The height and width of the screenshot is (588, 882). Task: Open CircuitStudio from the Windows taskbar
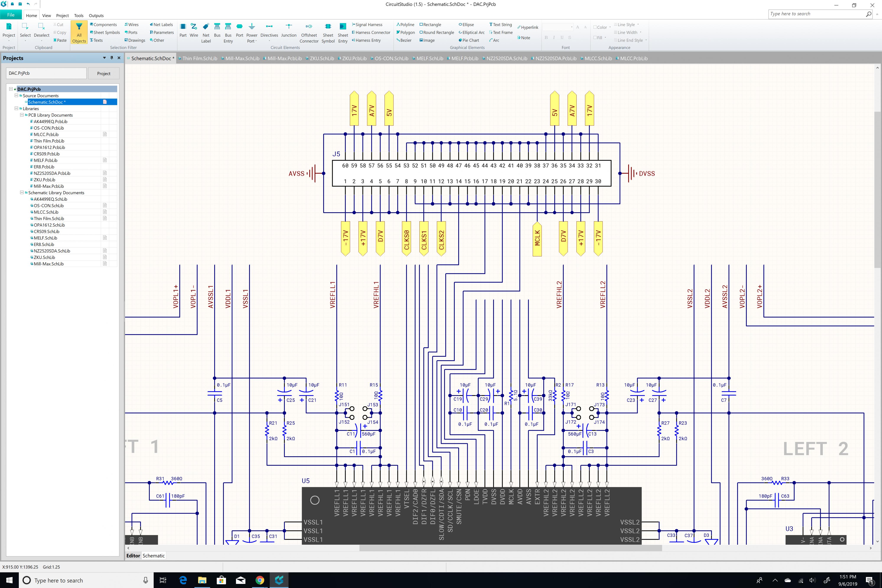pyautogui.click(x=279, y=580)
